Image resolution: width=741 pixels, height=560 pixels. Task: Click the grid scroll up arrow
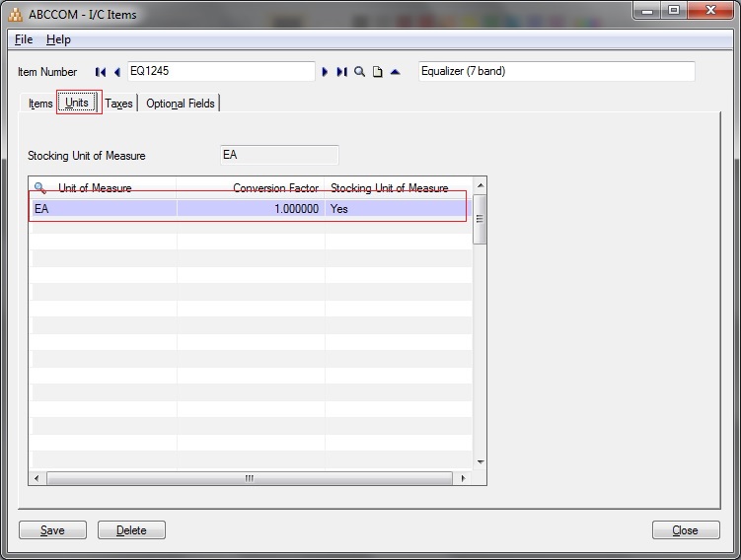(x=481, y=185)
